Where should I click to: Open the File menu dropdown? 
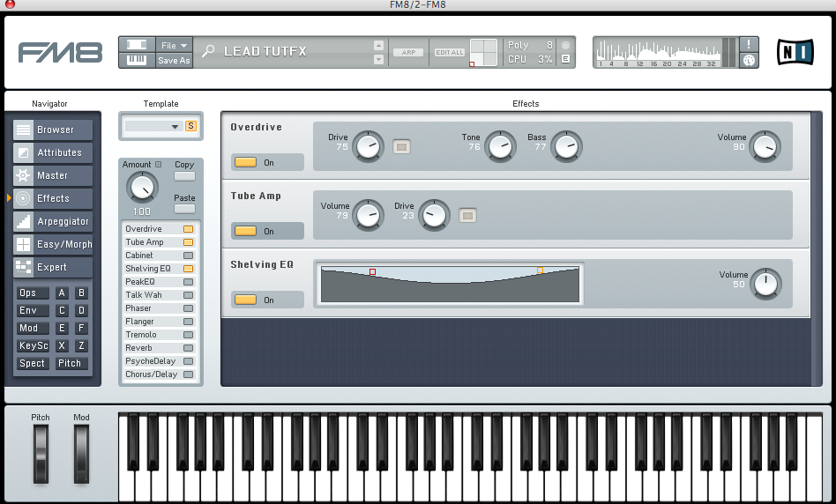tap(174, 45)
